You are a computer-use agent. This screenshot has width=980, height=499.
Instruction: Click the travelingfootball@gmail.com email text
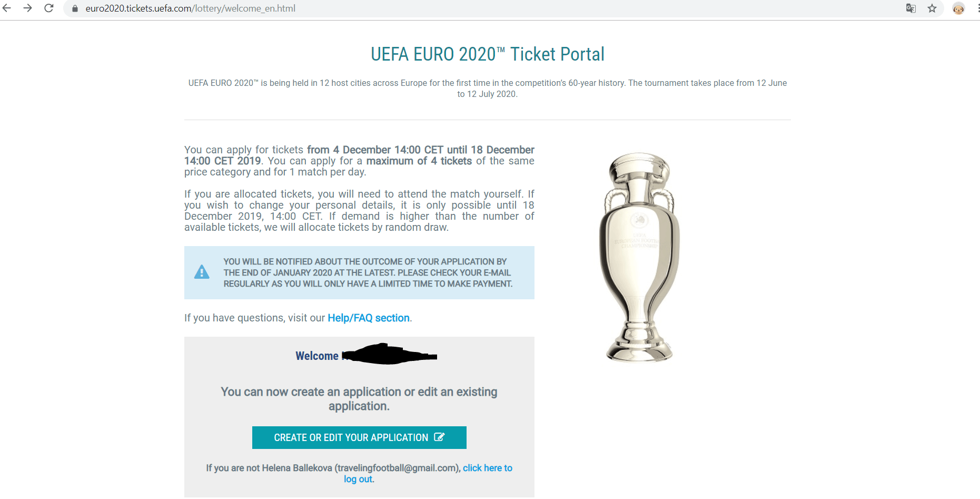398,468
